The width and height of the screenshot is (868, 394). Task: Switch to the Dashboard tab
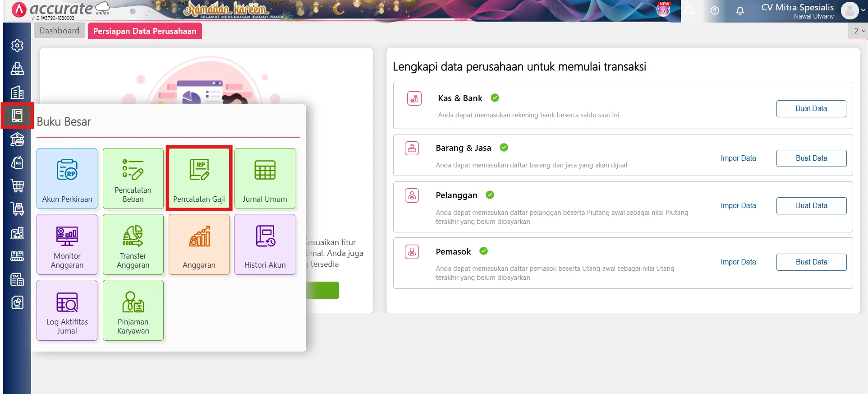click(x=59, y=31)
